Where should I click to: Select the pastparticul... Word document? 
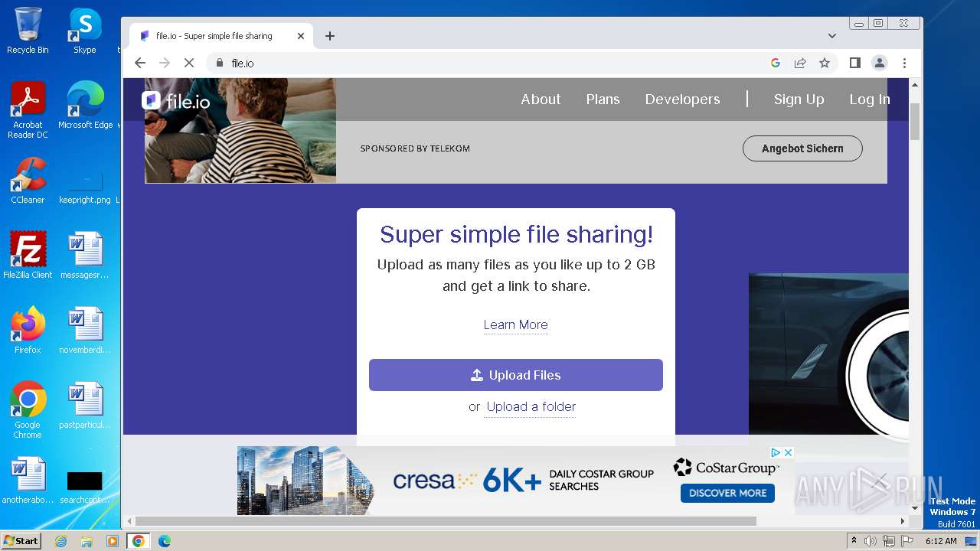(x=85, y=406)
